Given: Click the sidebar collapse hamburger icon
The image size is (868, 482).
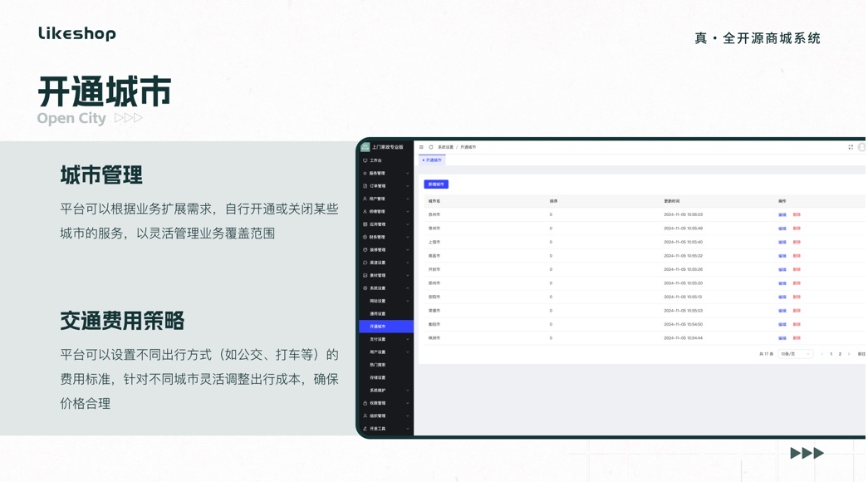Looking at the screenshot, I should pos(421,147).
